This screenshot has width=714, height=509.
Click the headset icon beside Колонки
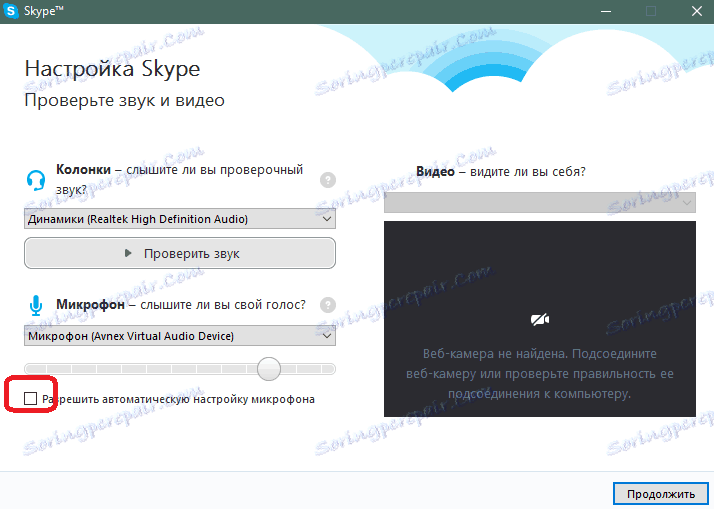(36, 180)
